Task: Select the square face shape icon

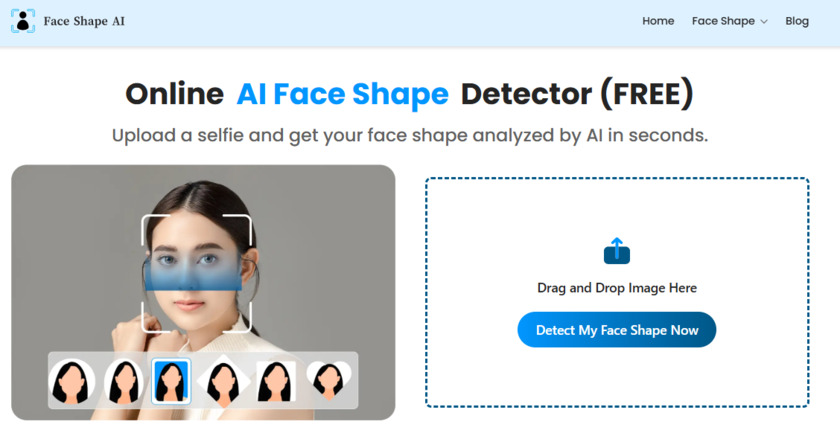Action: (275, 381)
